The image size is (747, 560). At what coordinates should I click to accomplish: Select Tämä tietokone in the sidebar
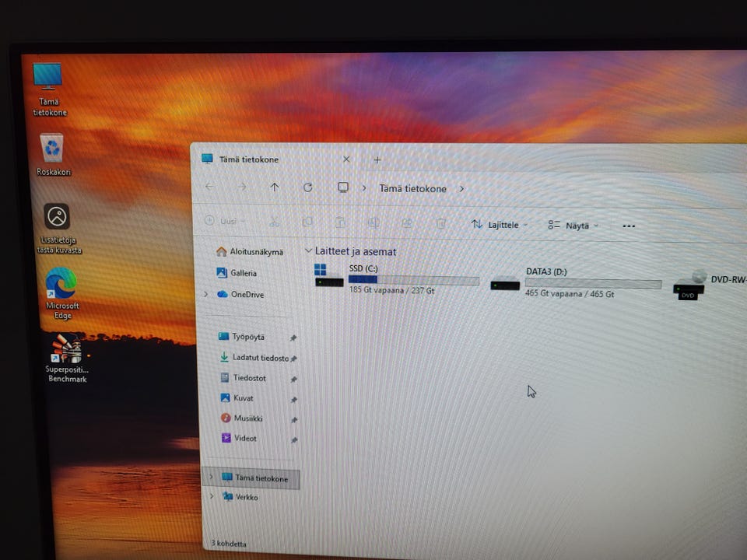(x=251, y=478)
